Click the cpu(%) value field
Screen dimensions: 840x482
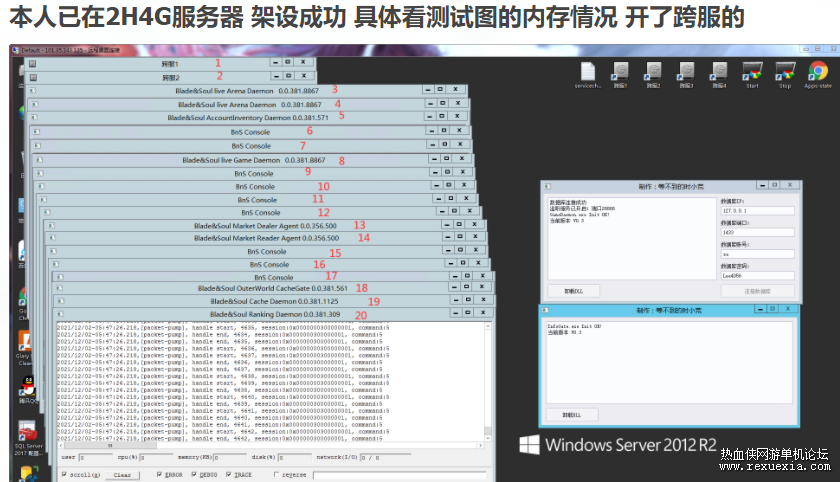click(156, 457)
